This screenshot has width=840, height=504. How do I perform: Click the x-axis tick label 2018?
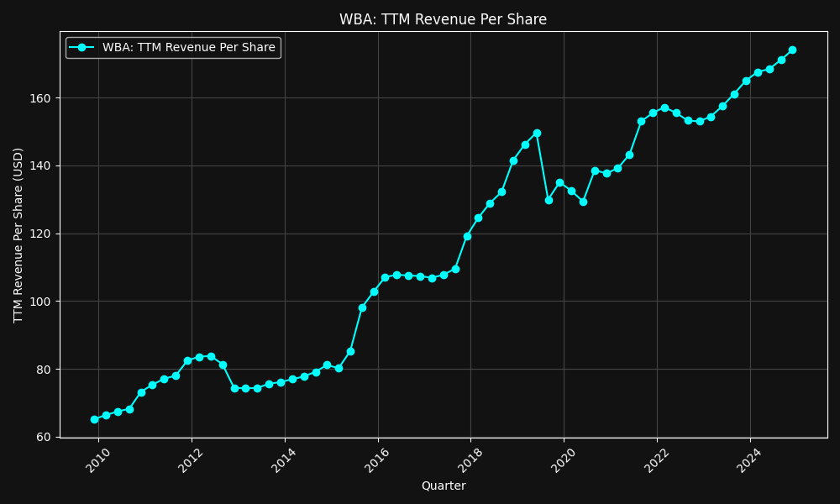[470, 460]
